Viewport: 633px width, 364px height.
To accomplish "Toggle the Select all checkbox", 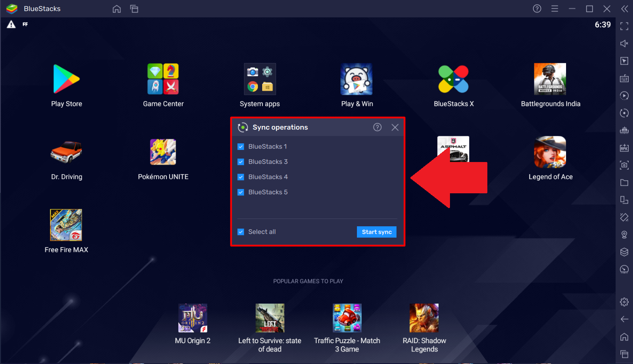I will tap(240, 232).
